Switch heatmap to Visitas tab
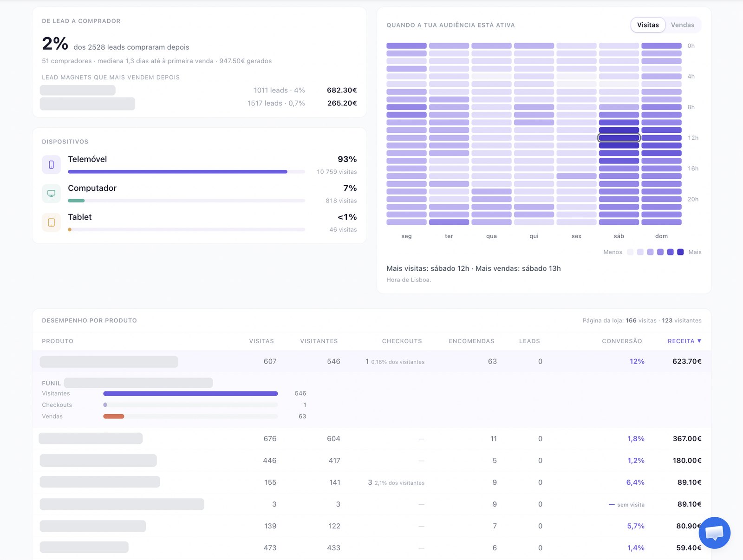This screenshot has height=560, width=743. (x=648, y=25)
